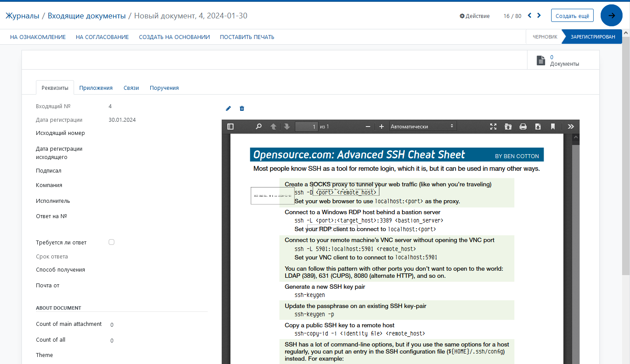Zoom in the PDF with plus
Image resolution: width=630 pixels, height=364 pixels.
pos(382,127)
